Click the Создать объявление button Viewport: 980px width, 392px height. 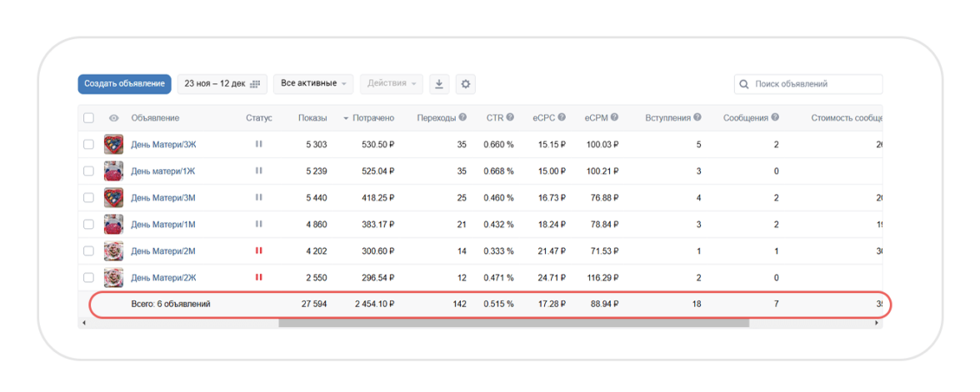click(x=124, y=84)
